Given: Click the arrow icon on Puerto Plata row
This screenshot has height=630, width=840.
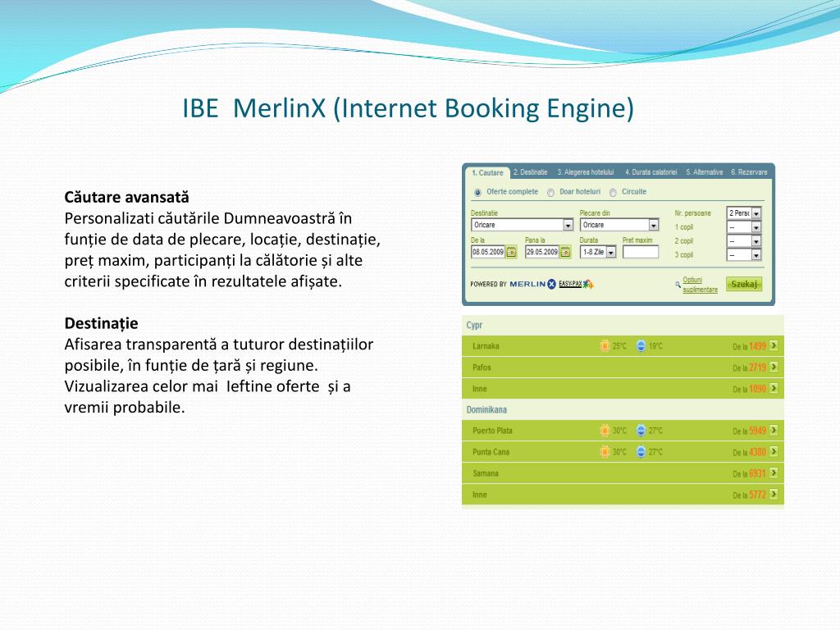Looking at the screenshot, I should (x=774, y=430).
